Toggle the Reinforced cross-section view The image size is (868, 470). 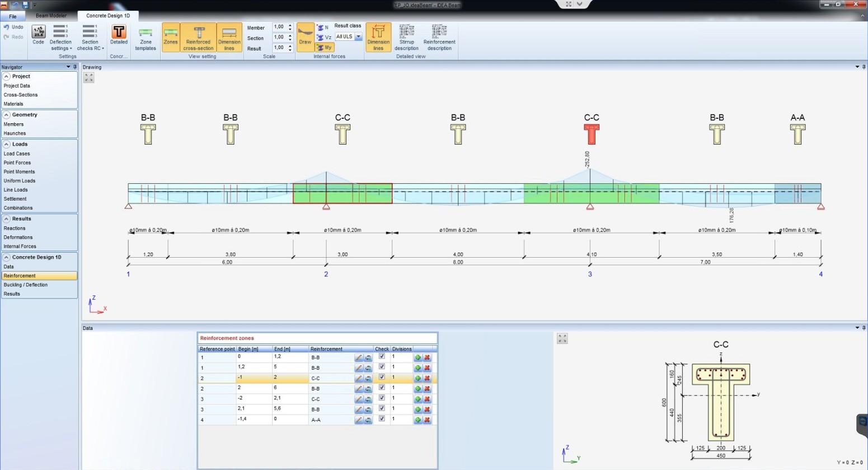point(198,38)
